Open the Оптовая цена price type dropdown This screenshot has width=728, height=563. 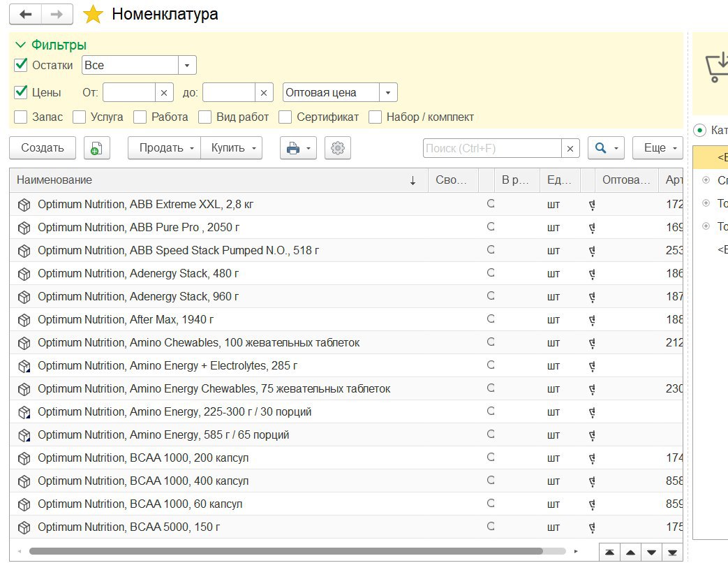click(388, 92)
